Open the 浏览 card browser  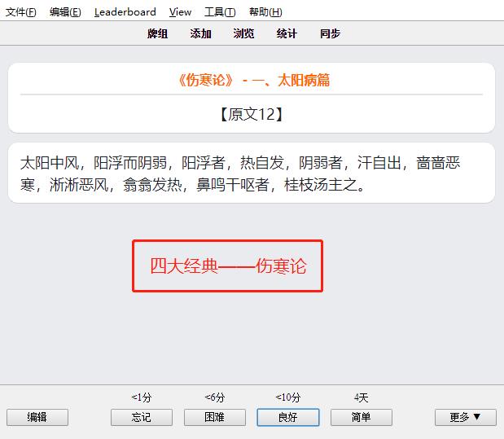click(x=243, y=33)
